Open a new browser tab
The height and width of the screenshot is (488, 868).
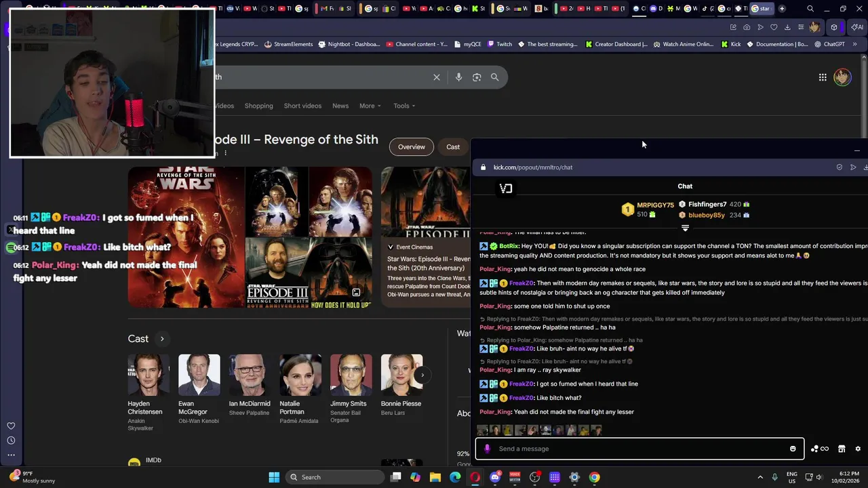point(782,9)
